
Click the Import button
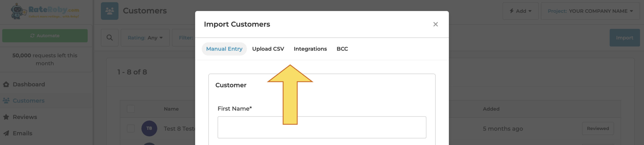pos(625,38)
